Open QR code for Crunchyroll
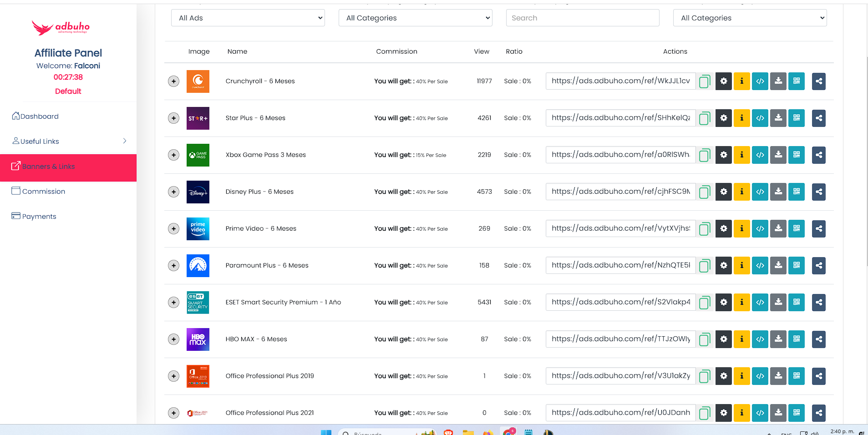868x435 pixels. [x=797, y=81]
